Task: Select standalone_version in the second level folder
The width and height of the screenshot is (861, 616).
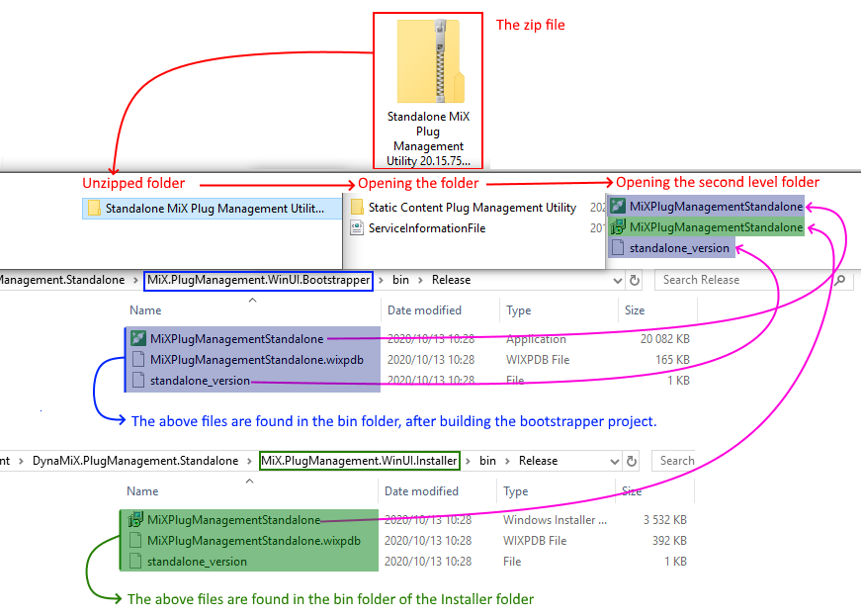Action: click(678, 248)
